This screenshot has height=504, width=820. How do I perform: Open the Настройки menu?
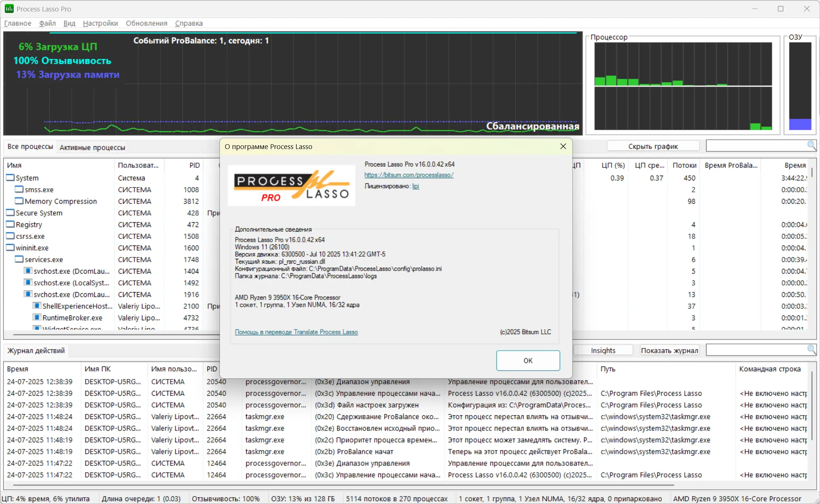point(100,23)
